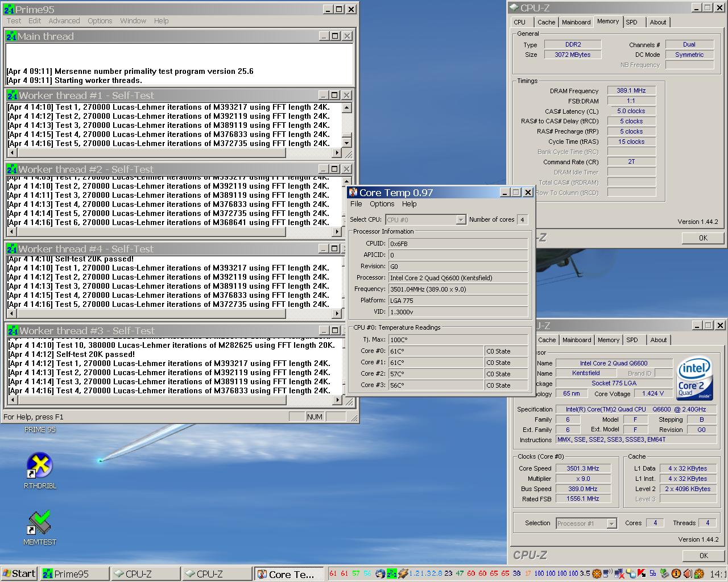This screenshot has height=582, width=728.
Task: Activate Prime95 taskbar button
Action: (x=75, y=574)
